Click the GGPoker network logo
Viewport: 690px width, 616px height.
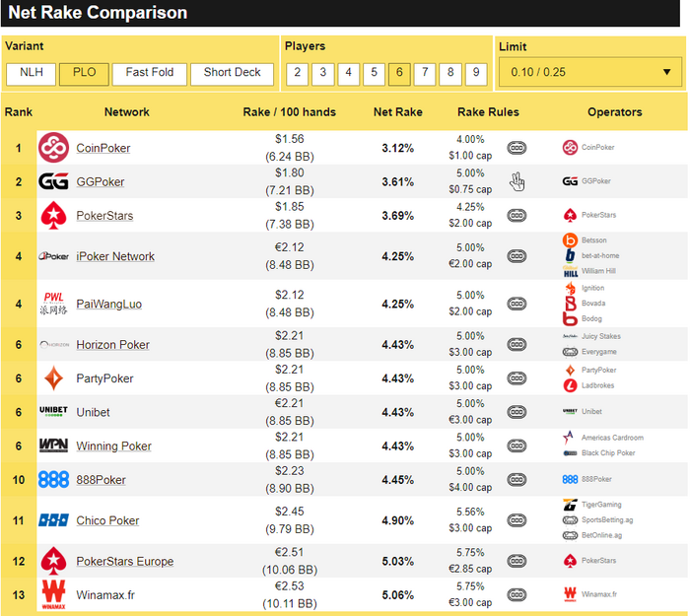click(x=53, y=181)
